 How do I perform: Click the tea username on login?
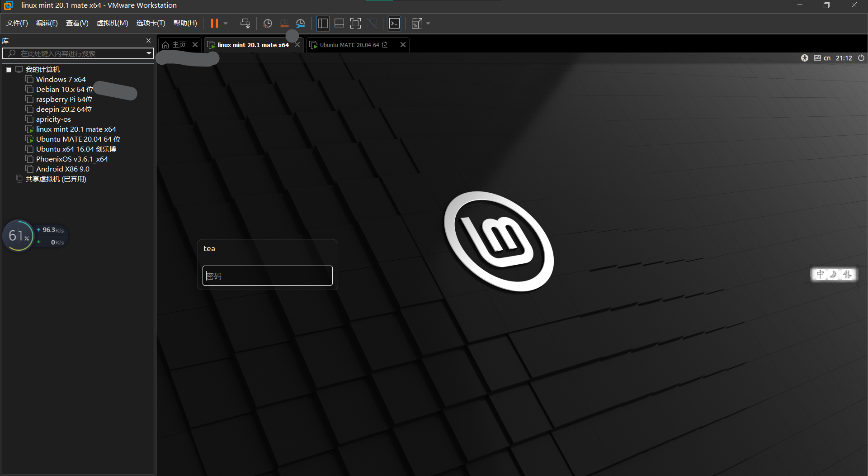pos(209,248)
